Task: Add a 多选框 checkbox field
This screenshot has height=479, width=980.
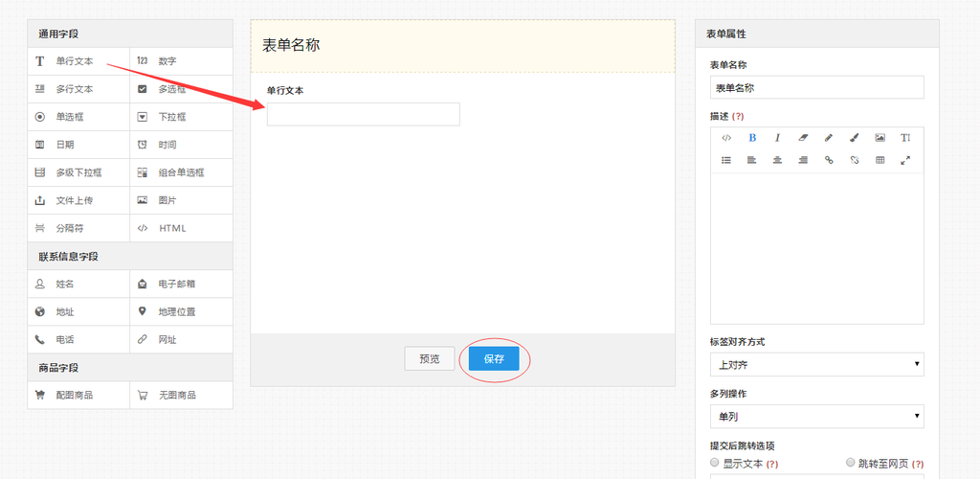Action: pyautogui.click(x=181, y=89)
